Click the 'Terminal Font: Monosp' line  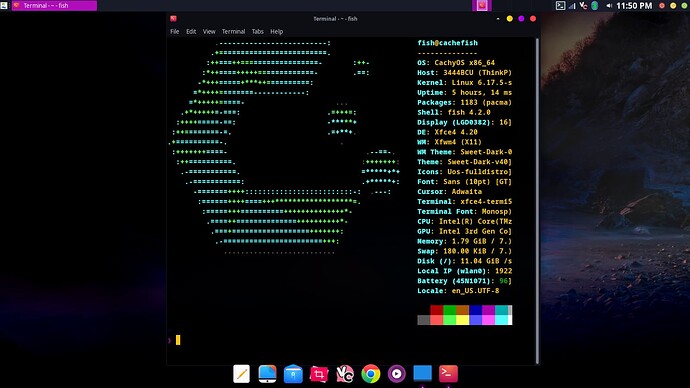pos(465,212)
